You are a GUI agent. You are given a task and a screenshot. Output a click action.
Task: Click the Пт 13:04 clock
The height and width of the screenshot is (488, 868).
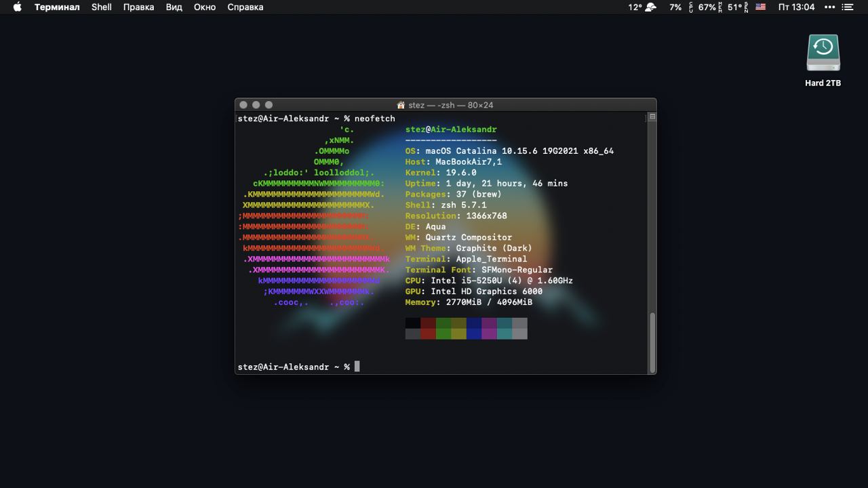click(x=796, y=7)
